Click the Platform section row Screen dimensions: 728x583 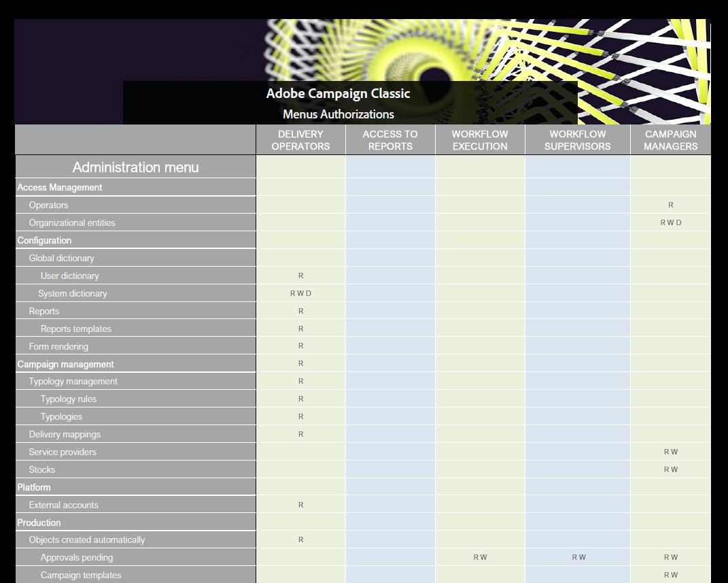tap(135, 487)
